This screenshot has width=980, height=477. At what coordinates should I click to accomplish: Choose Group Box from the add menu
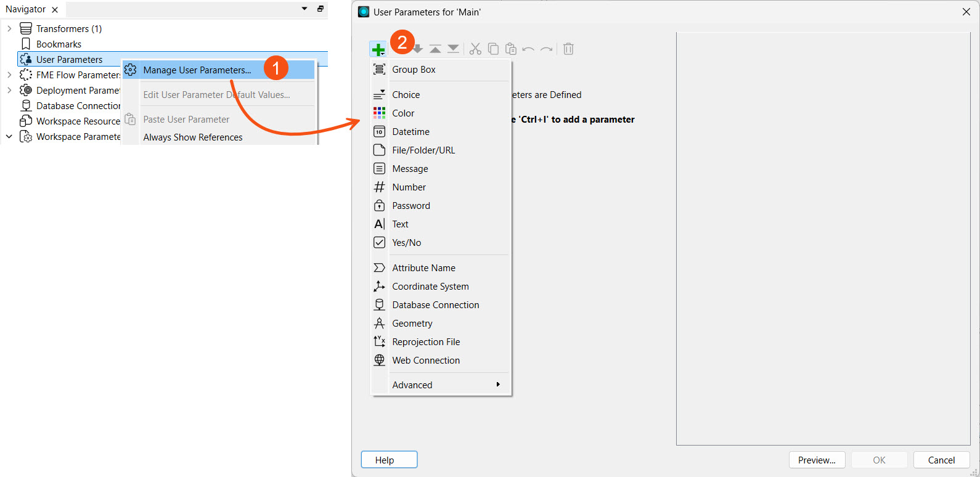click(x=414, y=70)
